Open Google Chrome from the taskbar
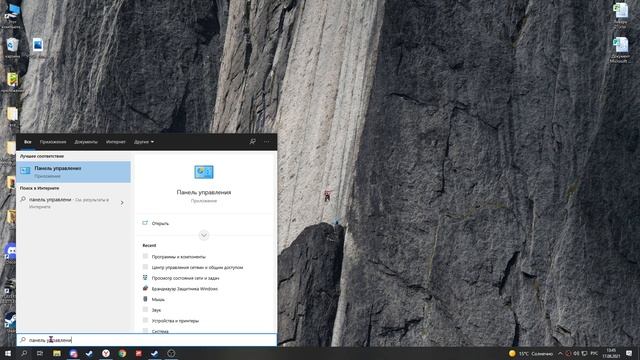The height and width of the screenshot is (360, 640). point(122,353)
